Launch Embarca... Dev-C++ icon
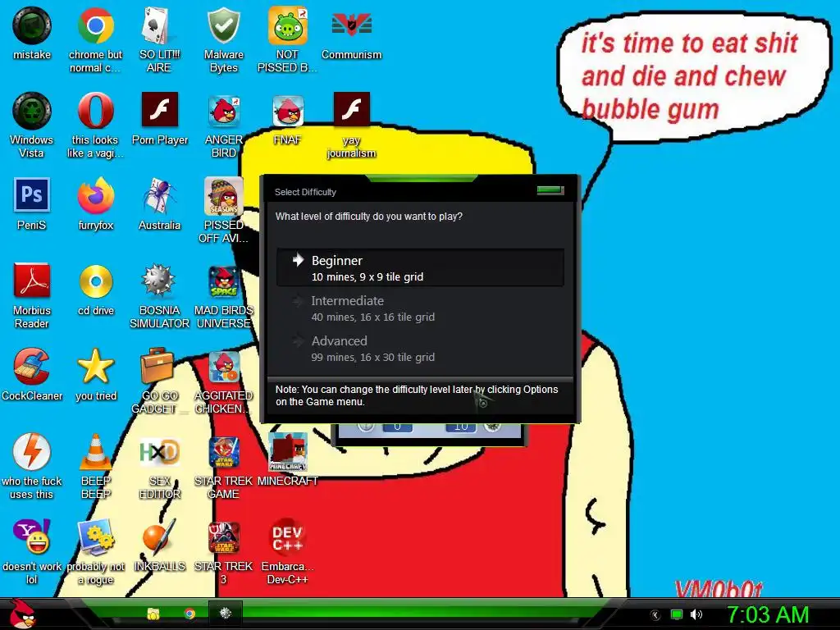The height and width of the screenshot is (630, 840). tap(288, 537)
